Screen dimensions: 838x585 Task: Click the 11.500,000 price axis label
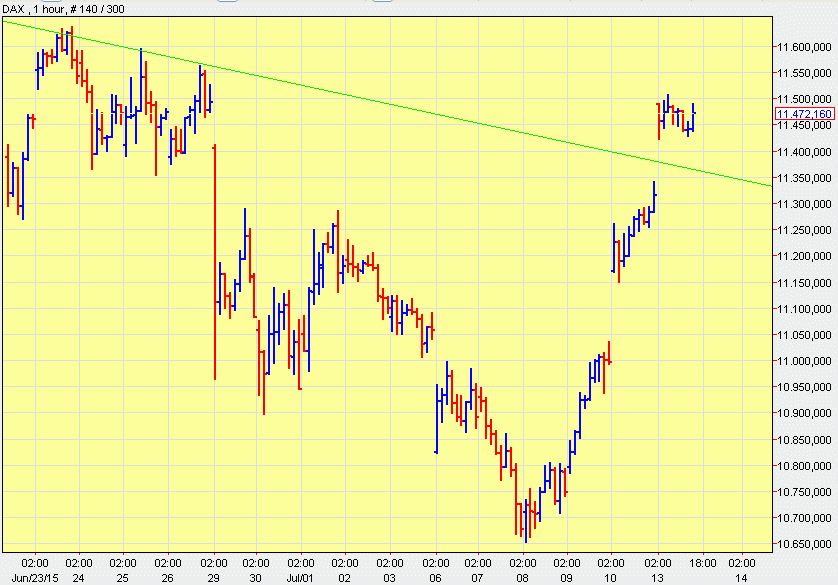tap(804, 99)
